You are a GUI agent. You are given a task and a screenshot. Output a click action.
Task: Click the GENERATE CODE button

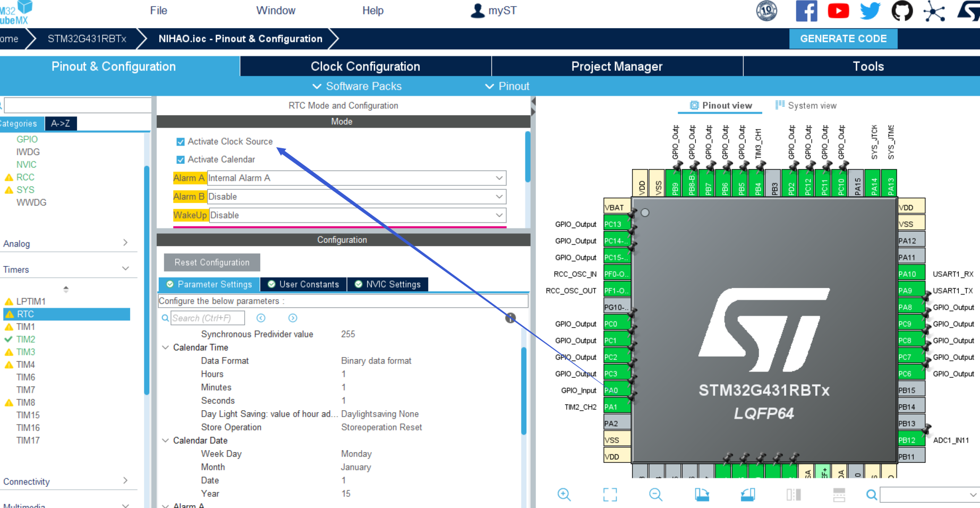point(843,39)
